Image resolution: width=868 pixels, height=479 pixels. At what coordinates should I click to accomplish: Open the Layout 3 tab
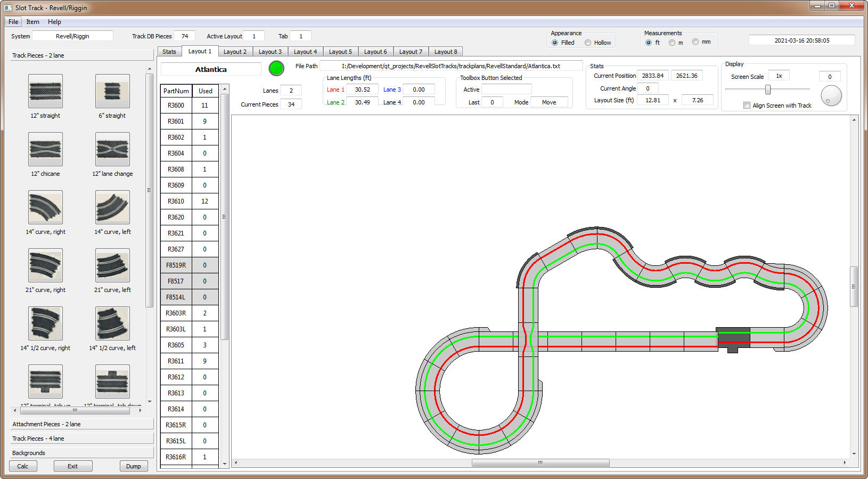tap(270, 52)
